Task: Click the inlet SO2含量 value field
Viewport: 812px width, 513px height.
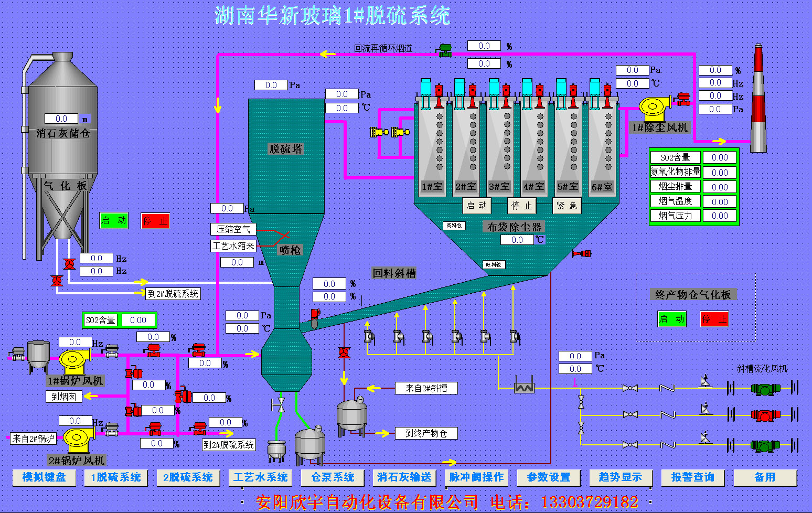Action: click(x=138, y=320)
